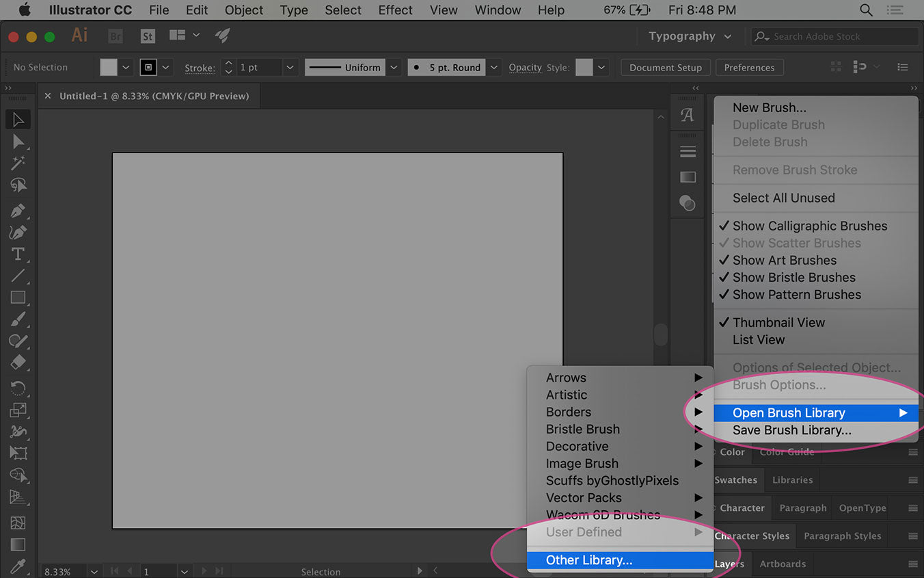Select the Free Transform tool
This screenshot has width=924, height=578.
[18, 453]
